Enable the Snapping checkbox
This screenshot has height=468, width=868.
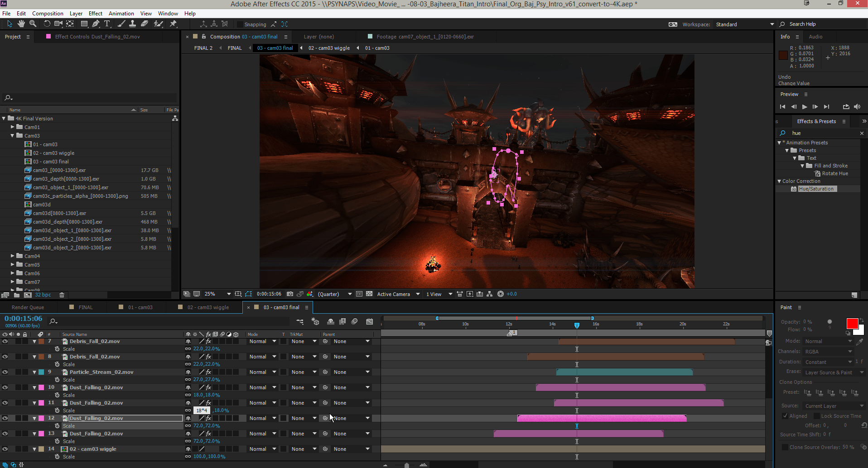[x=241, y=24]
